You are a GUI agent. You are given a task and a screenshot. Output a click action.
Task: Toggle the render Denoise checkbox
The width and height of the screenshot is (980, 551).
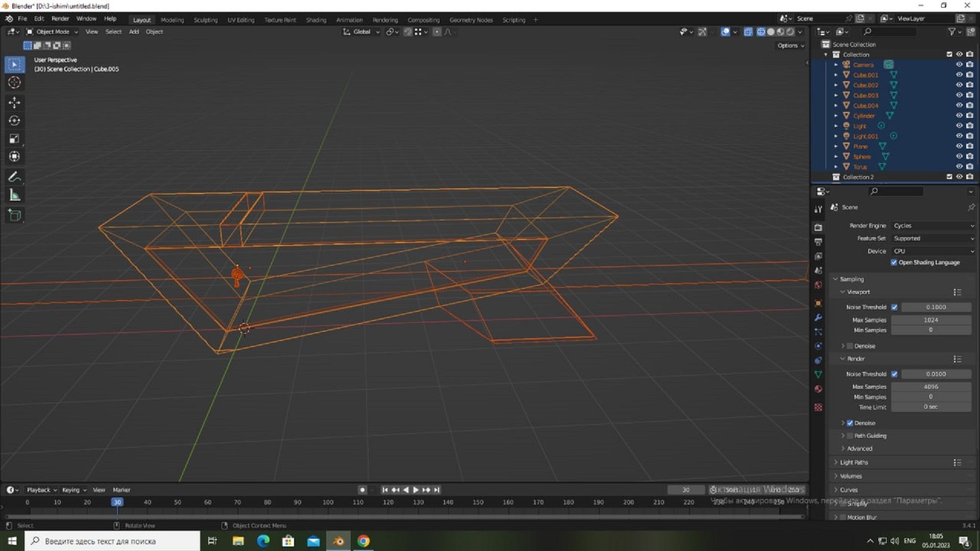click(850, 423)
